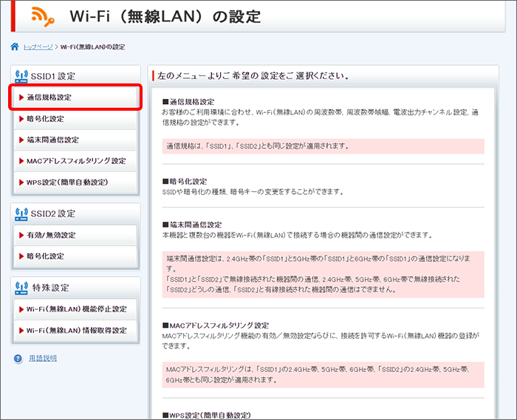Click the red arrow beside MACアドレスフィルタリング設定
The height and width of the screenshot is (420, 517).
21,161
